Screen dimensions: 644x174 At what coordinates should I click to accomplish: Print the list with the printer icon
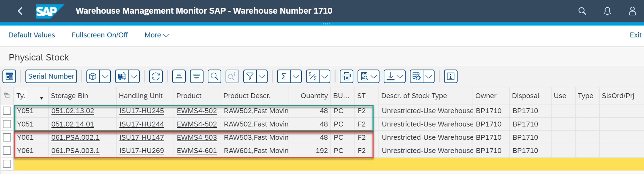pyautogui.click(x=346, y=76)
